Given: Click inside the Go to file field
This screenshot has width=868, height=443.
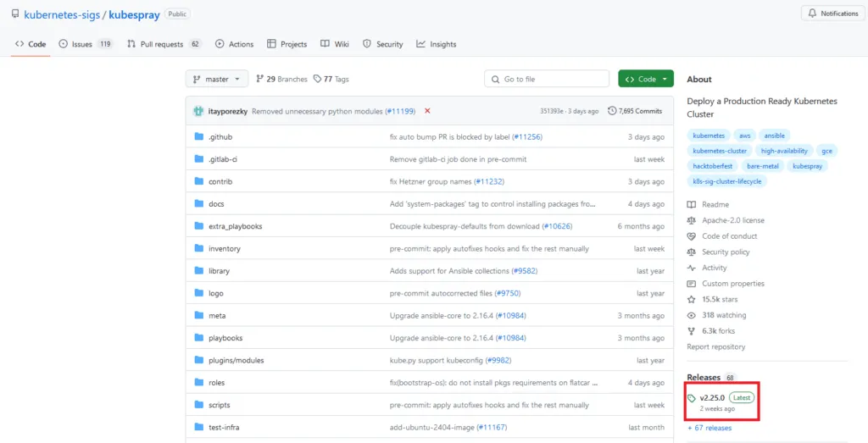Looking at the screenshot, I should 547,79.
